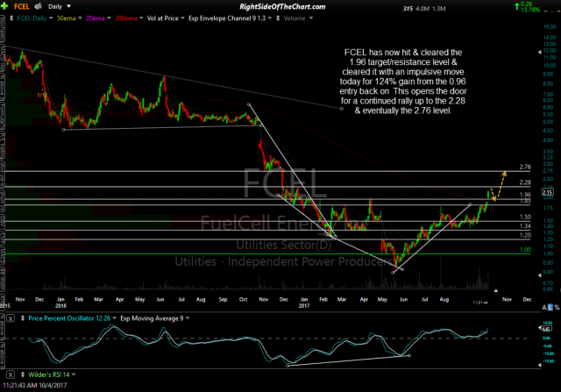
Task: Open the 50ema indicator dropdown
Action: click(x=80, y=18)
